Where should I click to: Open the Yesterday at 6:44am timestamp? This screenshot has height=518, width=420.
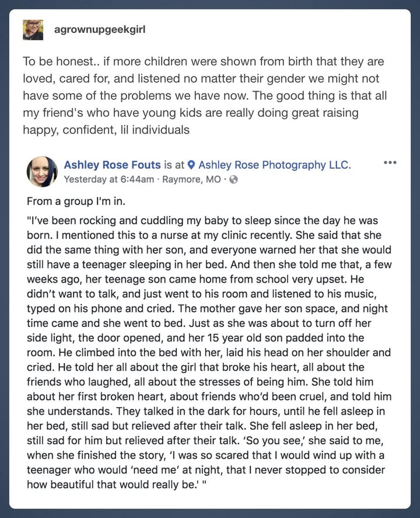[109, 179]
